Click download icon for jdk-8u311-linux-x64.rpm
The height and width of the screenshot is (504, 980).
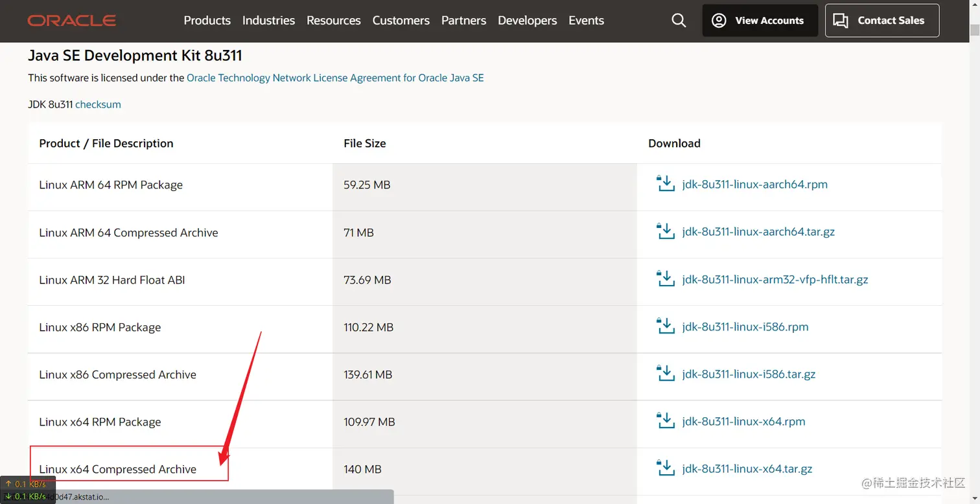point(666,421)
